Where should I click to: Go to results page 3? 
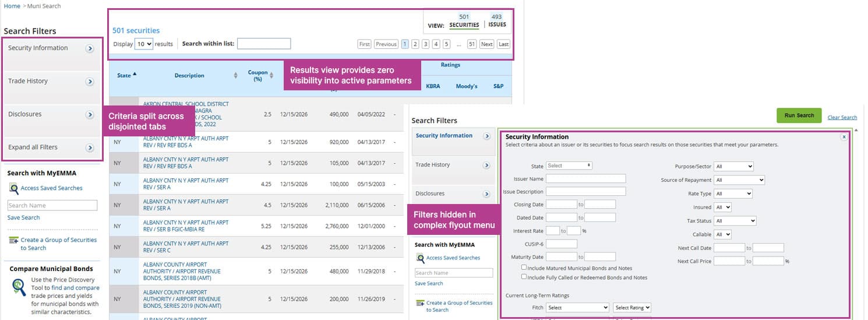coord(426,44)
